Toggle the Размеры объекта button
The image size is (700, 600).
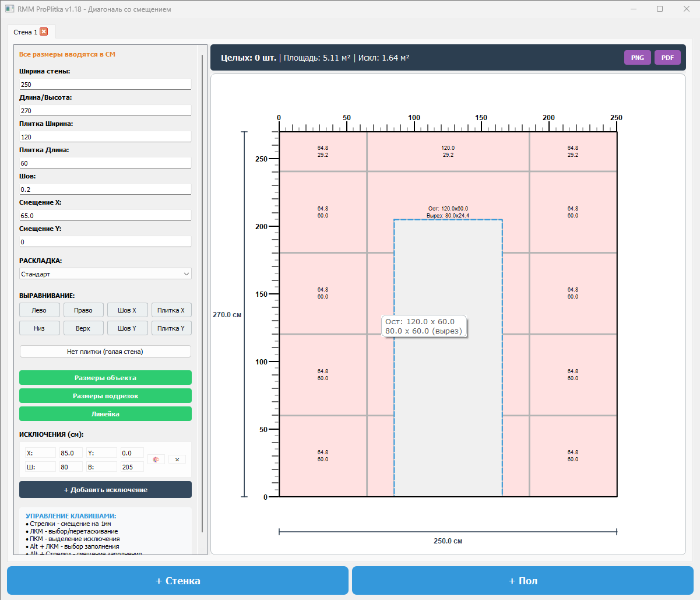tap(105, 378)
